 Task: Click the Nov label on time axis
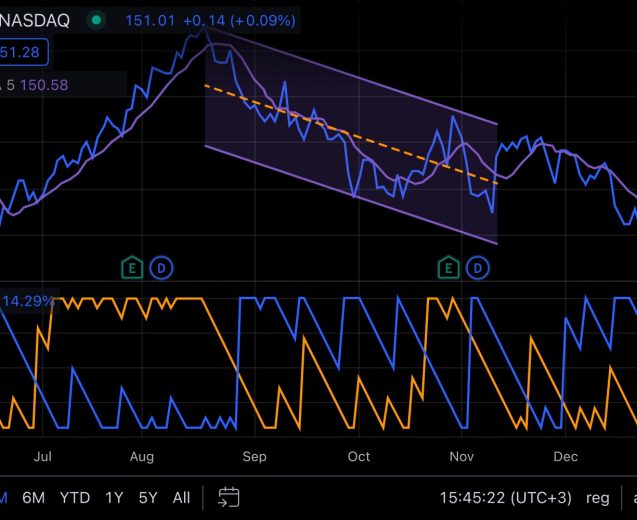(462, 457)
